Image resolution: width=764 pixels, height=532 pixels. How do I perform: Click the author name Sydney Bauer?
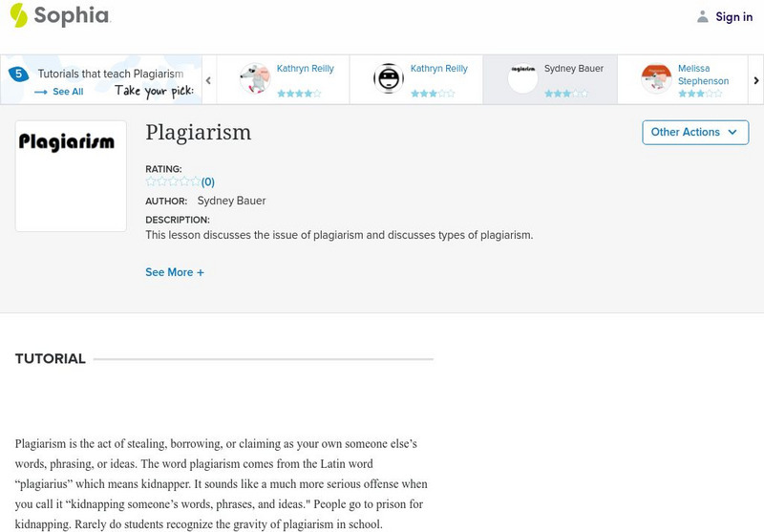pos(231,201)
